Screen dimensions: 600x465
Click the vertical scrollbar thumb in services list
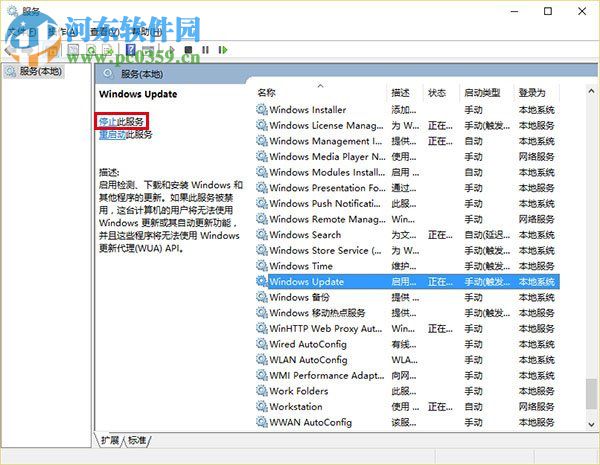(591, 394)
